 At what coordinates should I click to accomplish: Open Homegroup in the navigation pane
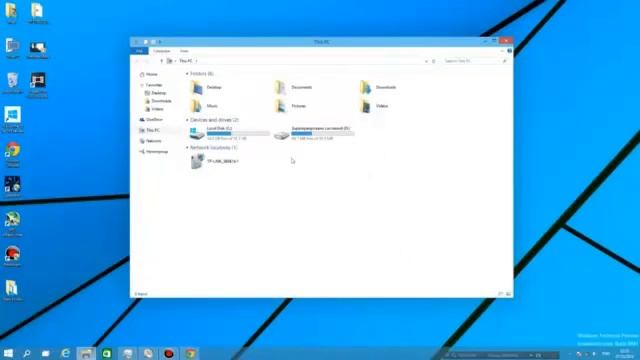pos(154,151)
